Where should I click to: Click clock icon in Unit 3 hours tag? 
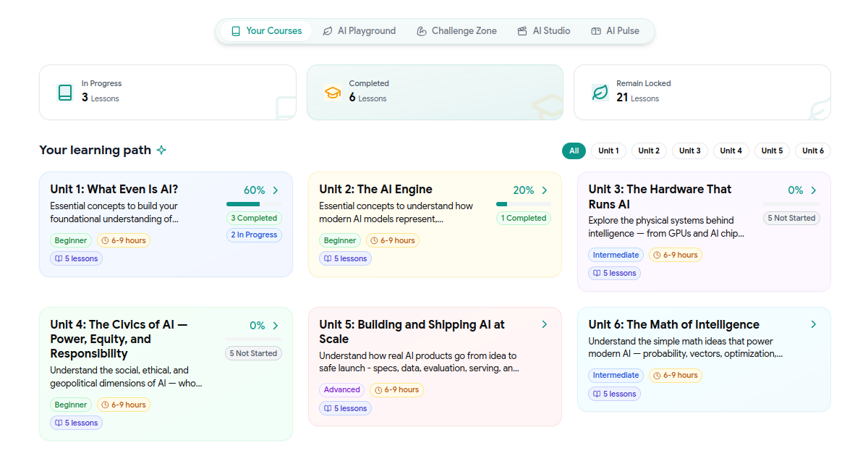(658, 255)
